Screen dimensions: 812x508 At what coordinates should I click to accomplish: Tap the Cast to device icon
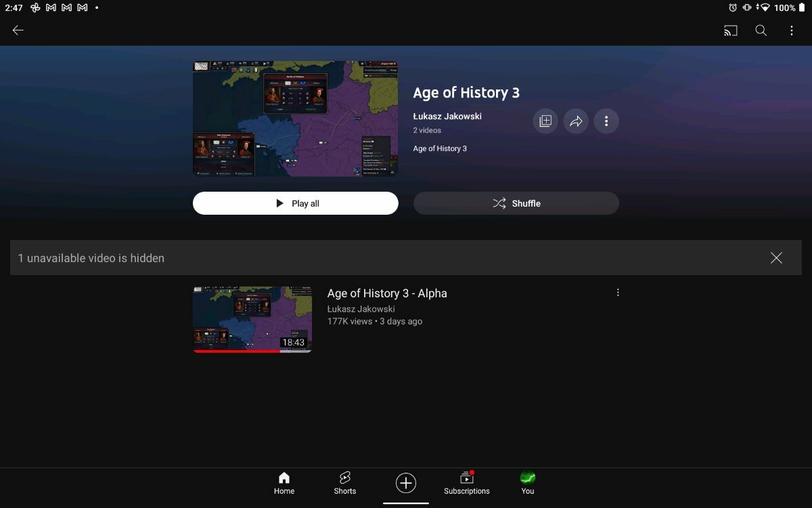[730, 30]
